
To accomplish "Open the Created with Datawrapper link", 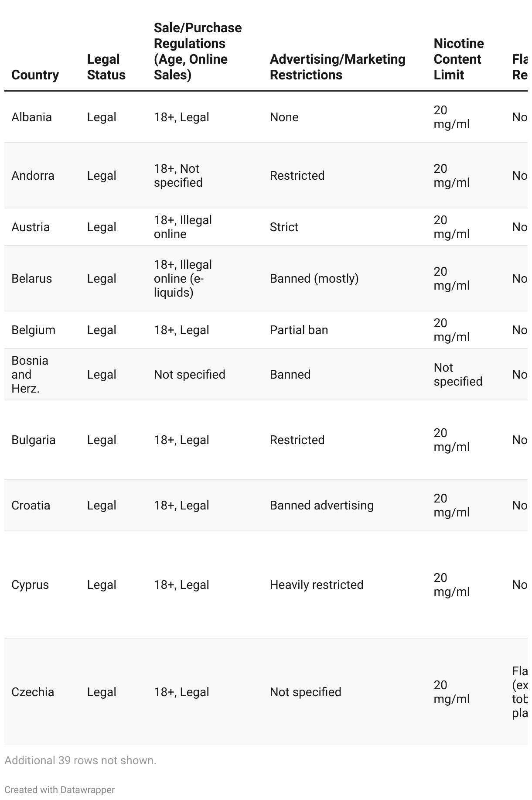I will coord(59,790).
